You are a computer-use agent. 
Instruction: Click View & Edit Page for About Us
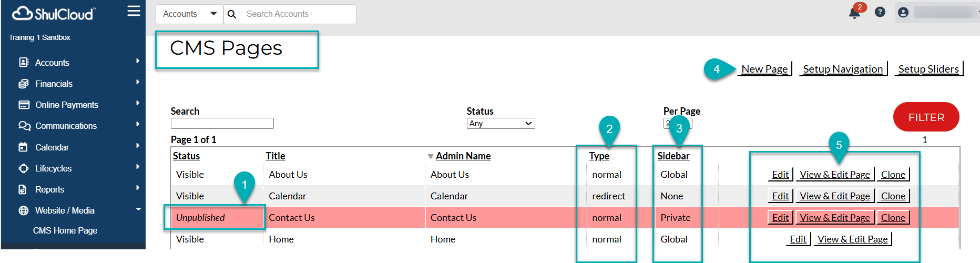pyautogui.click(x=835, y=175)
